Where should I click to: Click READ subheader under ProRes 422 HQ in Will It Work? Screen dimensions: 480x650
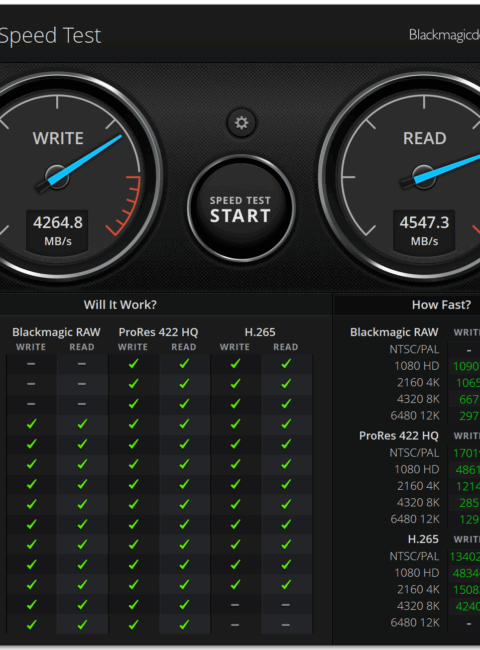(184, 347)
